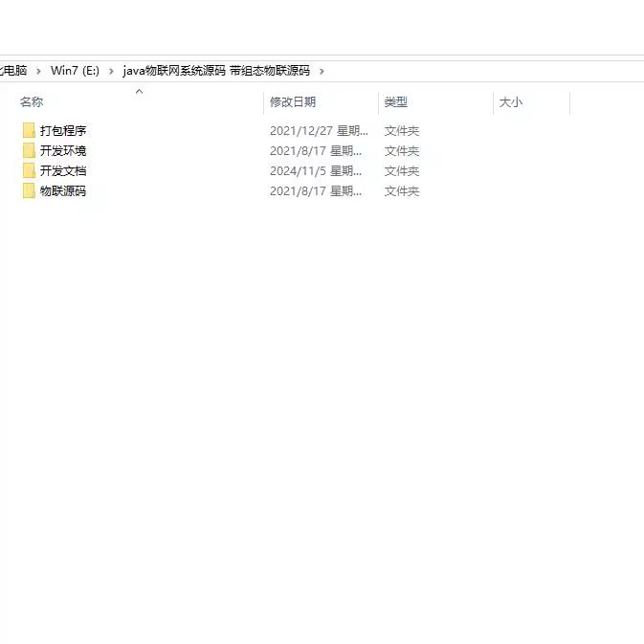Expand chevron after Win7 (E:) breadcrumb
This screenshot has height=644, width=644.
tap(111, 71)
